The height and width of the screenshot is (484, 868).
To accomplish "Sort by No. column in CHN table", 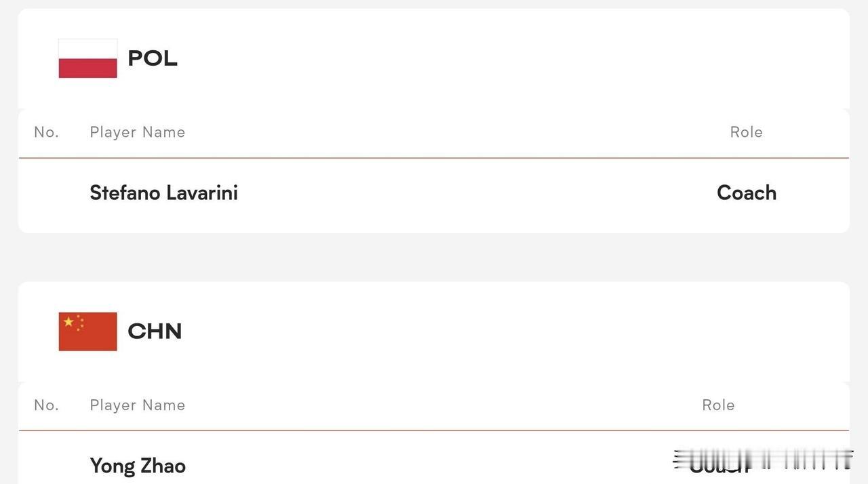I will tap(47, 405).
